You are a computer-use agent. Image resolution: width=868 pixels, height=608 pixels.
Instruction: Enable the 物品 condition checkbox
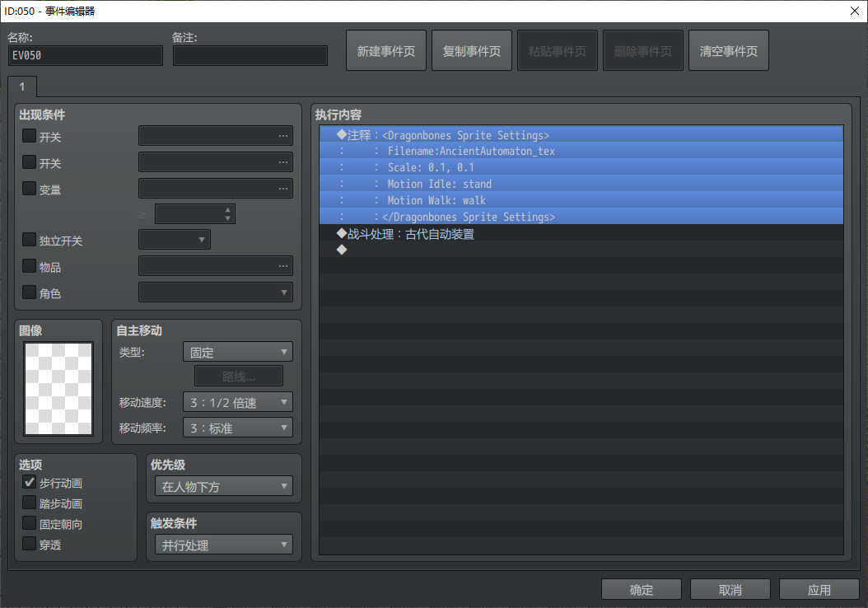pos(29,266)
